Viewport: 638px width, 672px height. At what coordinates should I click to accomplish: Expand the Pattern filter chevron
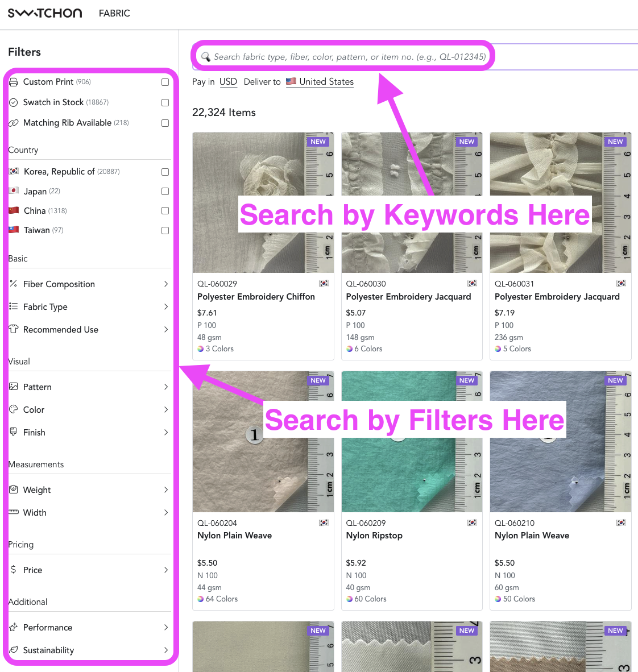coord(166,387)
